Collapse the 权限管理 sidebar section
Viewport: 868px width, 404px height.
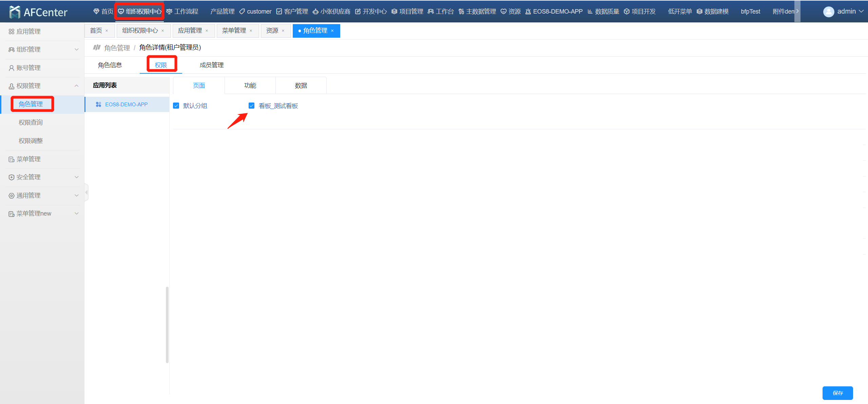click(76, 86)
